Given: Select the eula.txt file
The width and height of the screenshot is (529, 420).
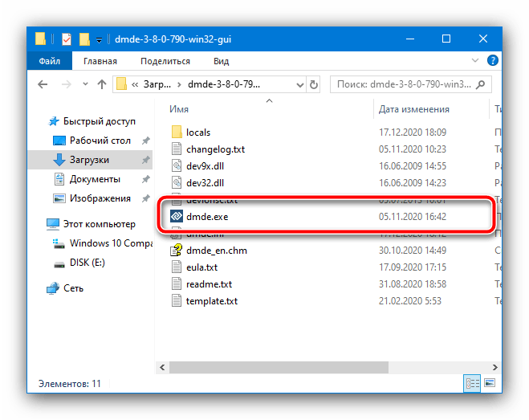Looking at the screenshot, I should (201, 267).
